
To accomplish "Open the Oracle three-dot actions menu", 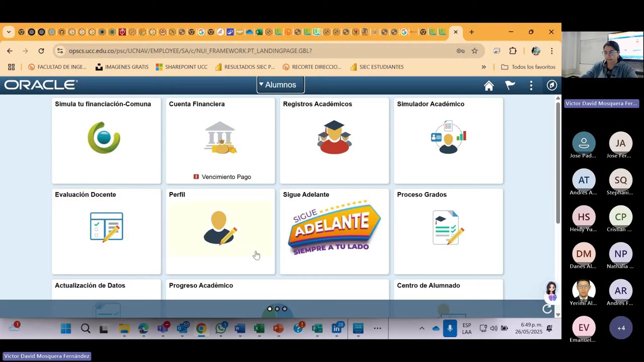I will coord(531,85).
